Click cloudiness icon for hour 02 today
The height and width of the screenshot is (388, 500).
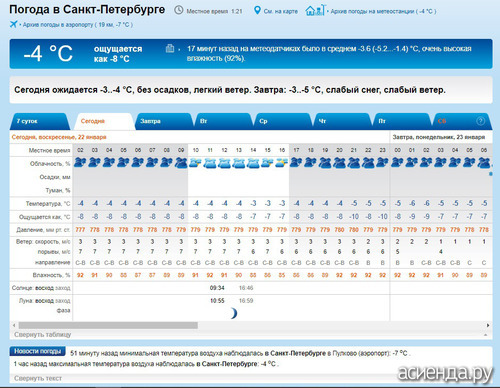(x=80, y=163)
